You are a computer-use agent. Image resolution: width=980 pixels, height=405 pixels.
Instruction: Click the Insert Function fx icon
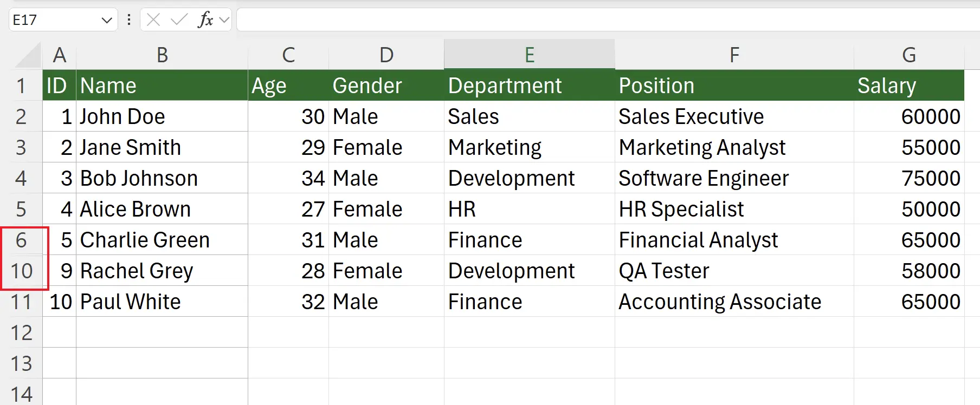point(205,20)
